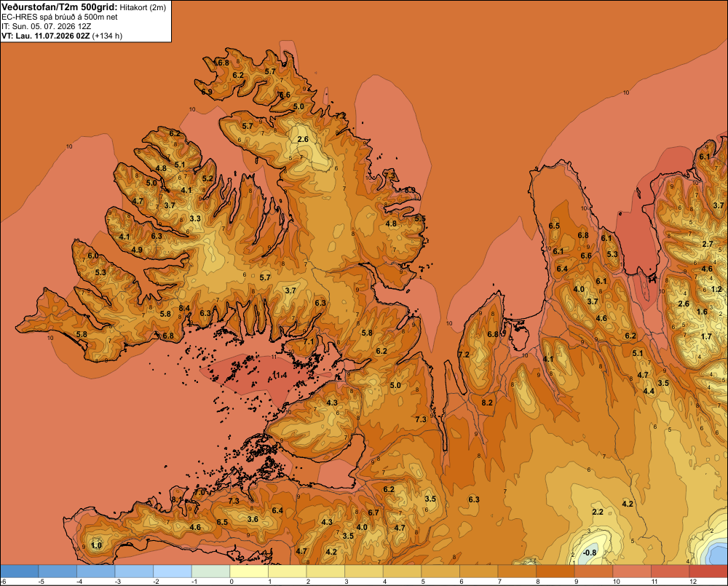The height and width of the screenshot is (586, 728).
Task: Click the 6.3 temperature value in the south-central area
Action: [x=474, y=499]
